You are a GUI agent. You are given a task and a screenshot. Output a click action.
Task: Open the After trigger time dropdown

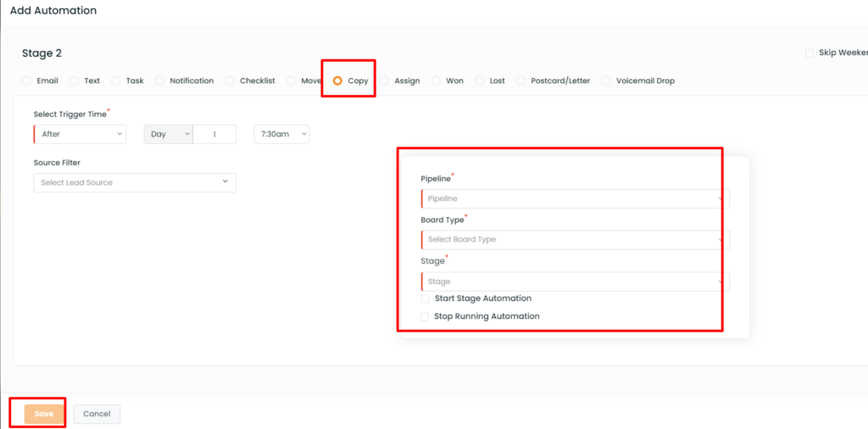(x=81, y=134)
